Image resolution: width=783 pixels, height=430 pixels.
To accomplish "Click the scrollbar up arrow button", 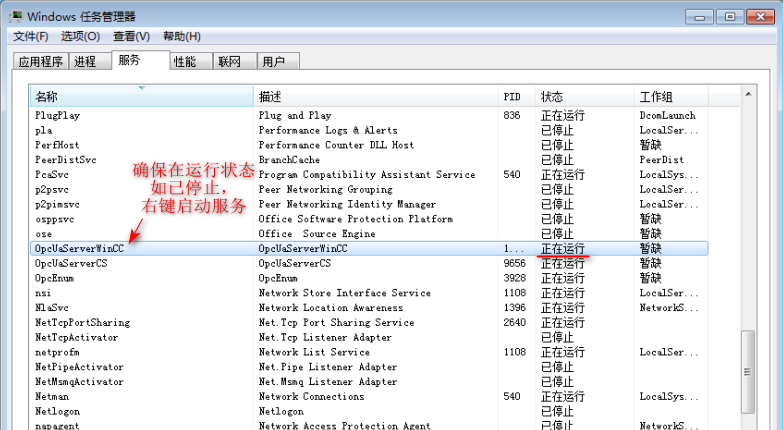I will (746, 95).
